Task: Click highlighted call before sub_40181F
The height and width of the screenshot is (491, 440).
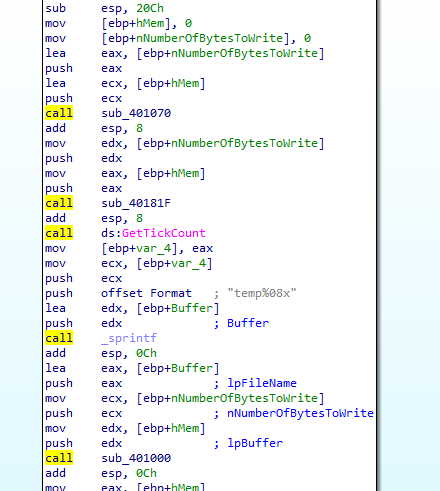Action: coord(59,203)
